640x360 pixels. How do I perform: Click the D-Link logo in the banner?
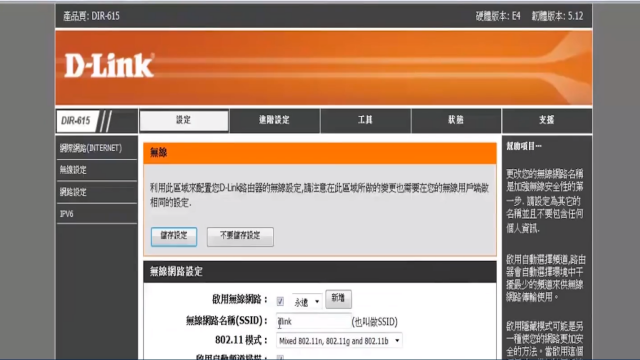click(109, 65)
